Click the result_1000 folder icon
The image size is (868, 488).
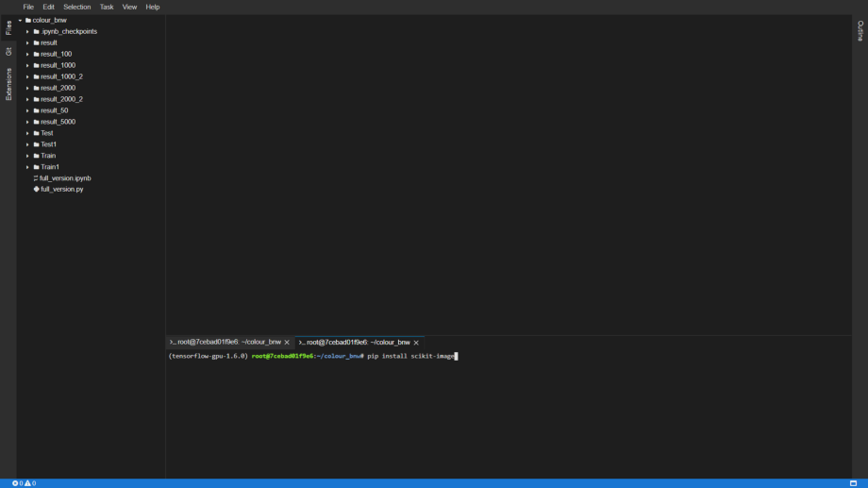pos(37,65)
